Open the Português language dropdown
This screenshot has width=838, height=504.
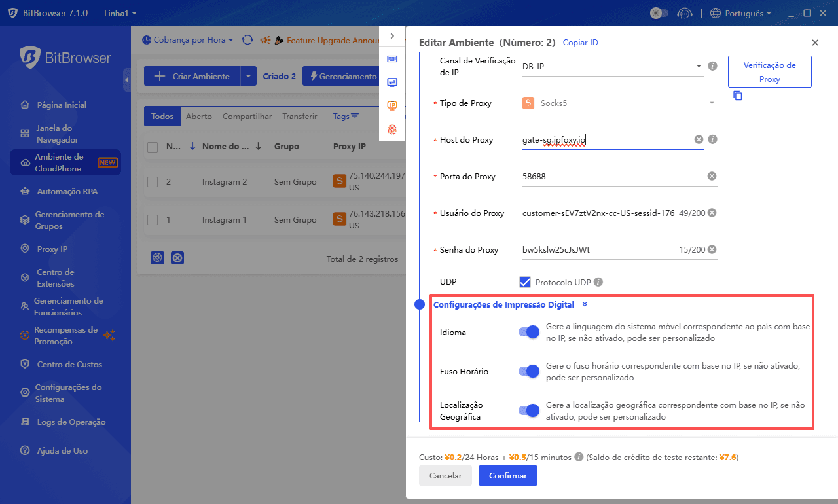pos(740,13)
